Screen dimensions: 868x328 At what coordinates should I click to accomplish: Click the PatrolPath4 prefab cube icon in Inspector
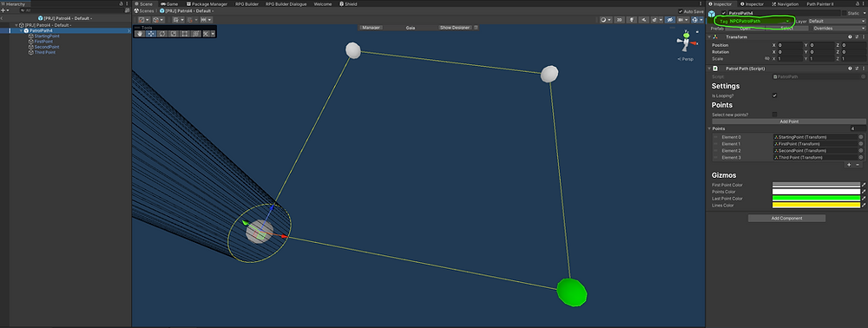tap(712, 14)
